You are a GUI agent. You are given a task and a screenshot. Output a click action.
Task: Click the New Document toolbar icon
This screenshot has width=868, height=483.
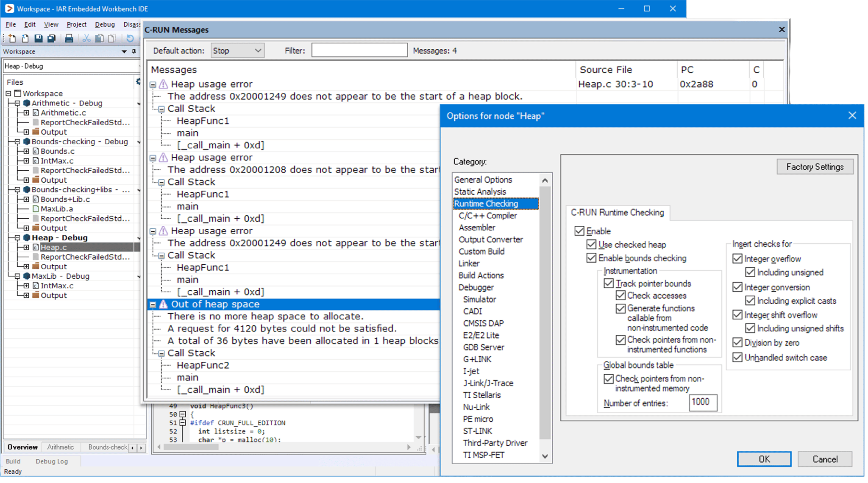pos(12,39)
